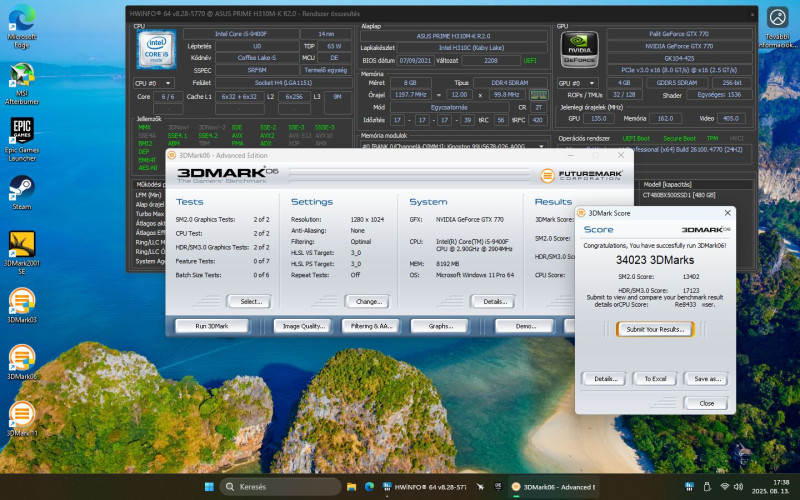The height and width of the screenshot is (500, 800).
Task: Click the Futuremark logo in 3DMark06
Action: coord(581,176)
